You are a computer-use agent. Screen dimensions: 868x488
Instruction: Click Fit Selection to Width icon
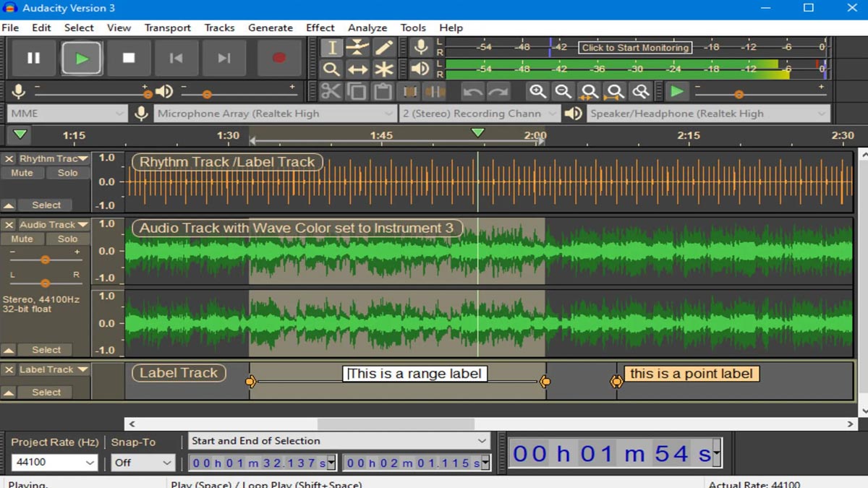(x=589, y=92)
